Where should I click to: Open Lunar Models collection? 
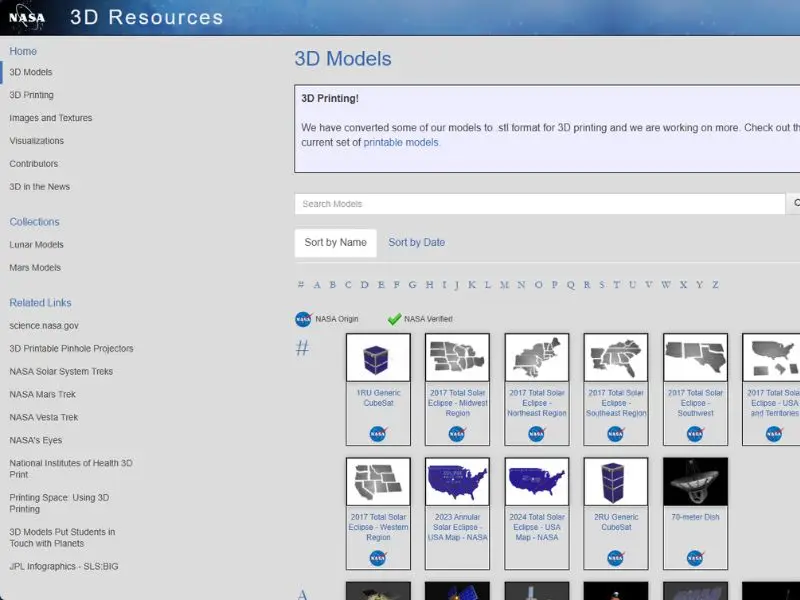[x=36, y=245]
